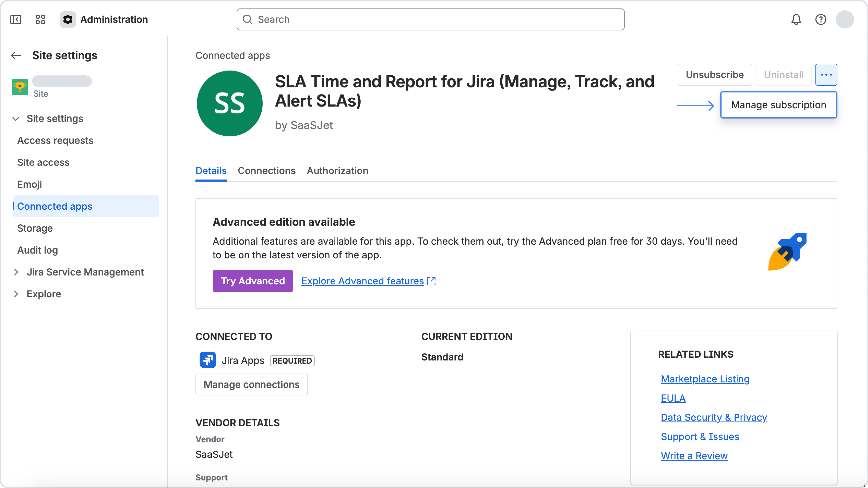Go back with Site settings arrow

(16, 55)
